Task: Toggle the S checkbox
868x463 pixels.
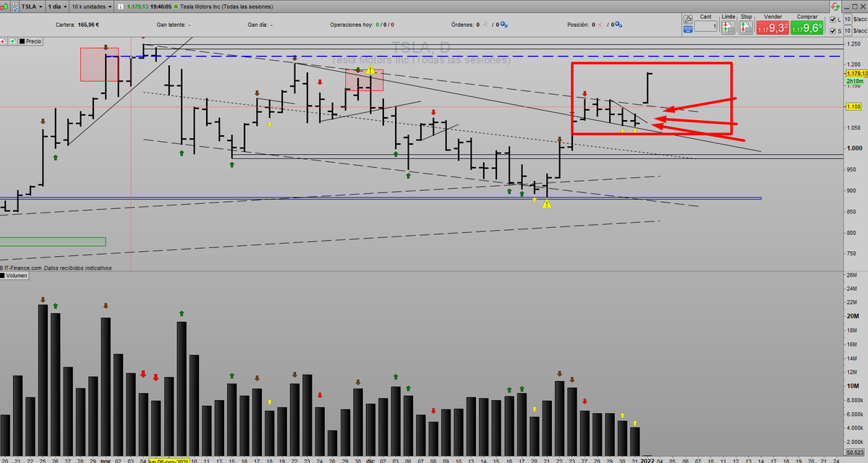Action: click(833, 31)
